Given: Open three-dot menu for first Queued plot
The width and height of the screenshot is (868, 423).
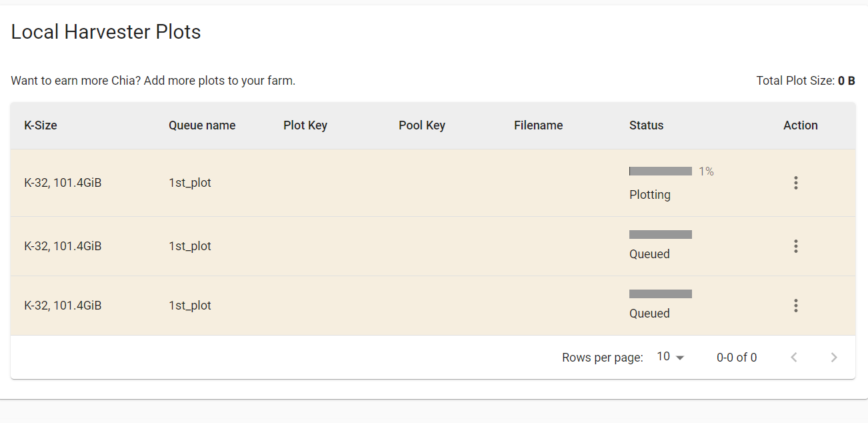Looking at the screenshot, I should tap(795, 246).
